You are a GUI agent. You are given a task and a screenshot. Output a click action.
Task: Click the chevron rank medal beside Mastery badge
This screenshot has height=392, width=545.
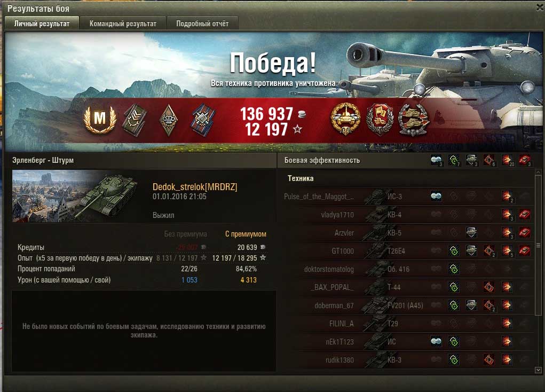135,120
